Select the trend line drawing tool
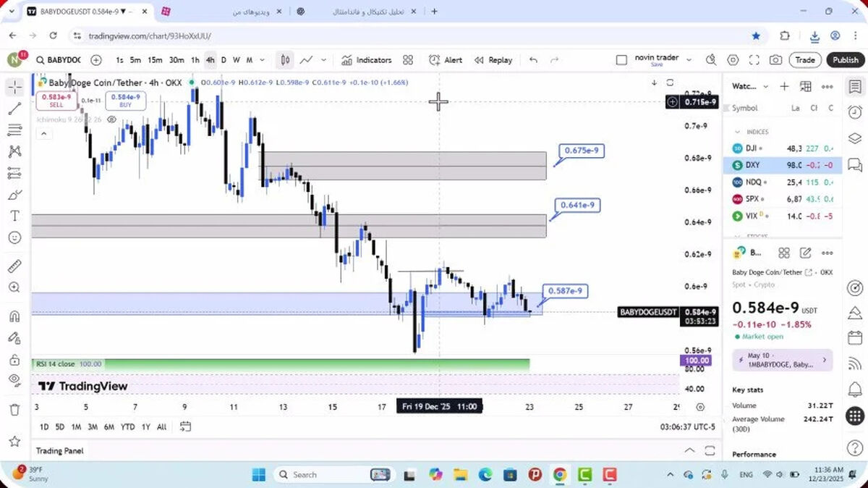868x488 pixels. coord(14,109)
